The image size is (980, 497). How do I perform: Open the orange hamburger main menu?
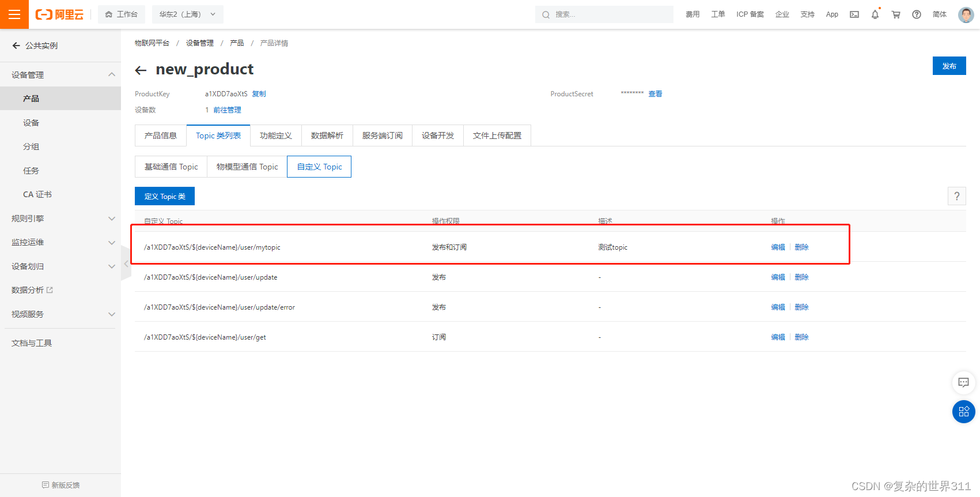tap(14, 14)
